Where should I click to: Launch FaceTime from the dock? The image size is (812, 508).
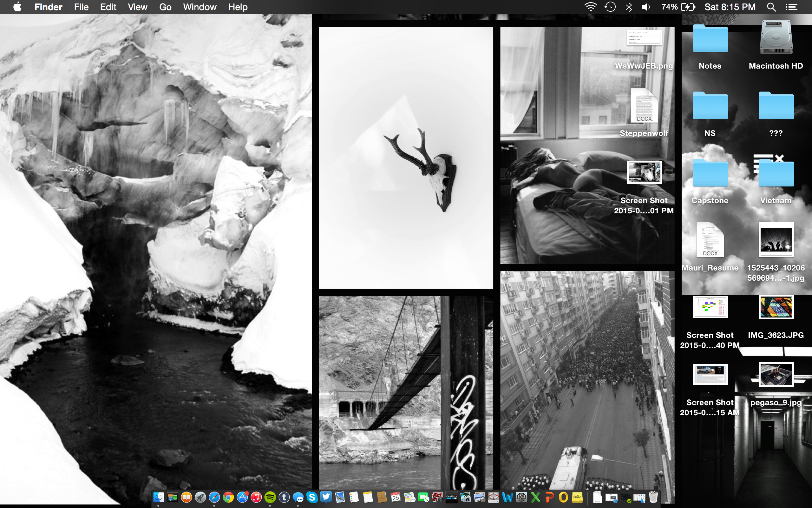(423, 497)
